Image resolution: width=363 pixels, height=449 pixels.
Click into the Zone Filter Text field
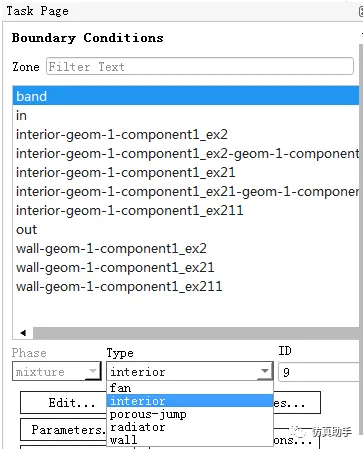point(200,66)
